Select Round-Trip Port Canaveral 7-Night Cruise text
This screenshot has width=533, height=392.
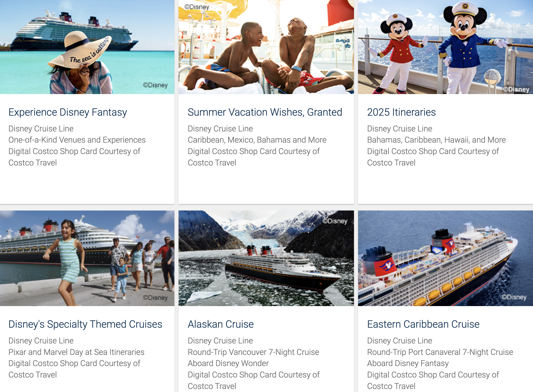(x=440, y=352)
